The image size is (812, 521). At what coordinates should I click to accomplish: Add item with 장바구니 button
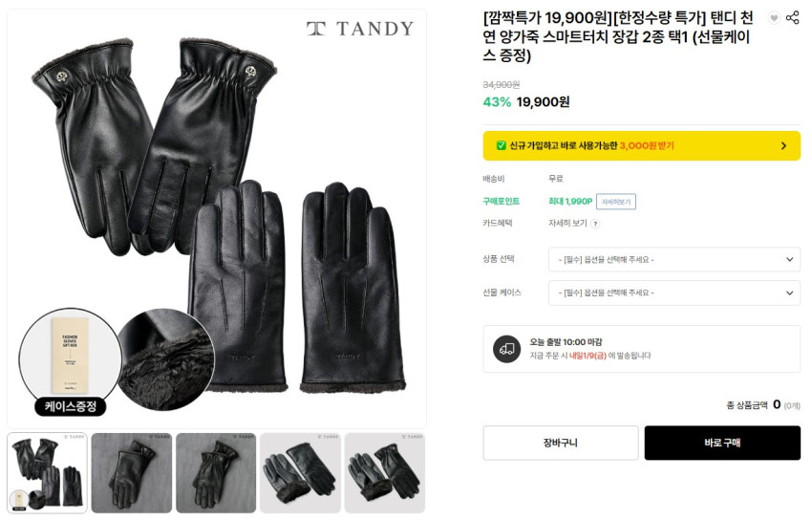tap(561, 443)
